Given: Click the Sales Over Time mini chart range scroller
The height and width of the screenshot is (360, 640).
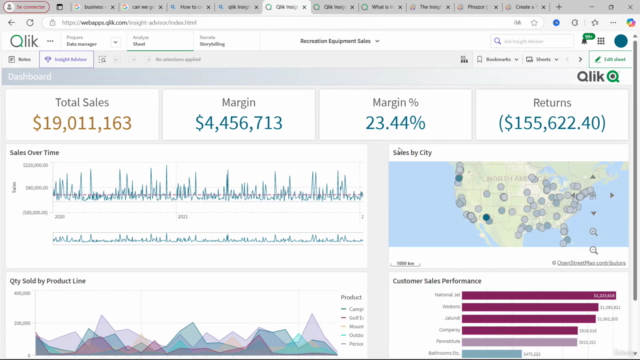Looking at the screenshot, I should 208,238.
